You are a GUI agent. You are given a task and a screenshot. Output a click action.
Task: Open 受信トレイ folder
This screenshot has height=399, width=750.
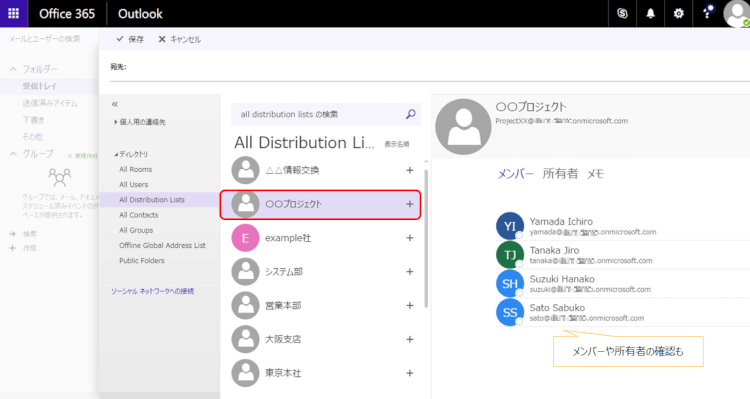click(x=39, y=86)
